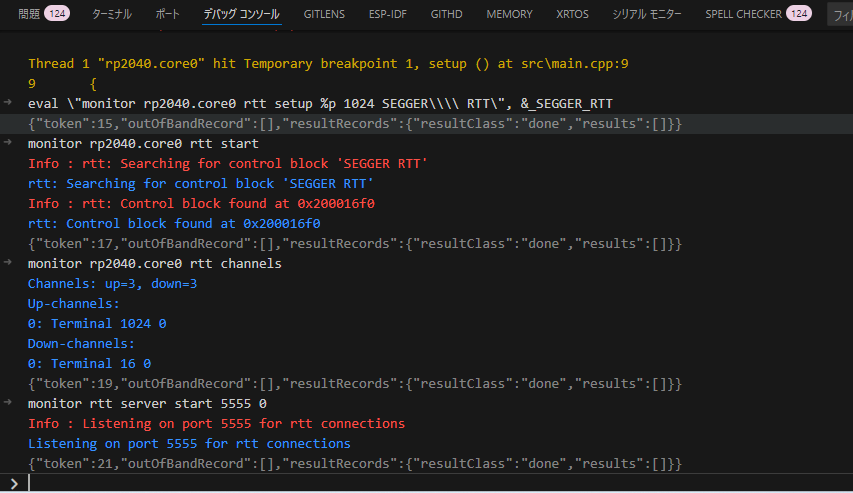Viewport: 853px width, 493px height.
Task: Click 'Channels: up=3, down=3' line
Action: pyautogui.click(x=113, y=284)
